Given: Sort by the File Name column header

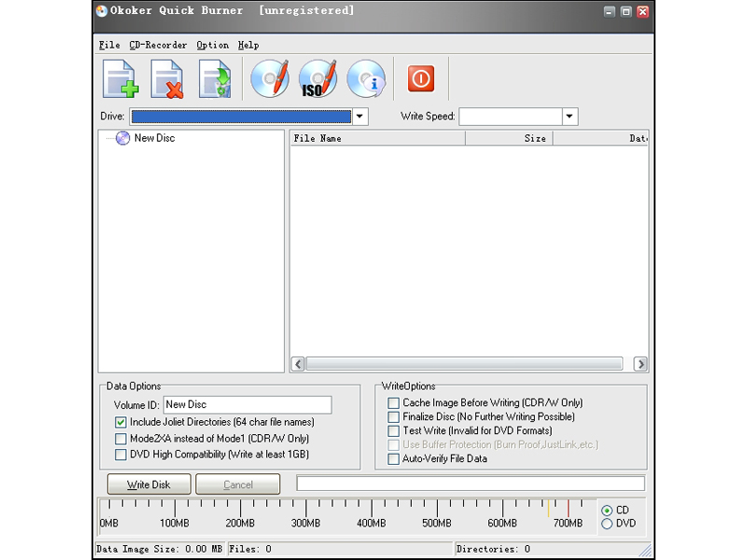Looking at the screenshot, I should [x=378, y=138].
